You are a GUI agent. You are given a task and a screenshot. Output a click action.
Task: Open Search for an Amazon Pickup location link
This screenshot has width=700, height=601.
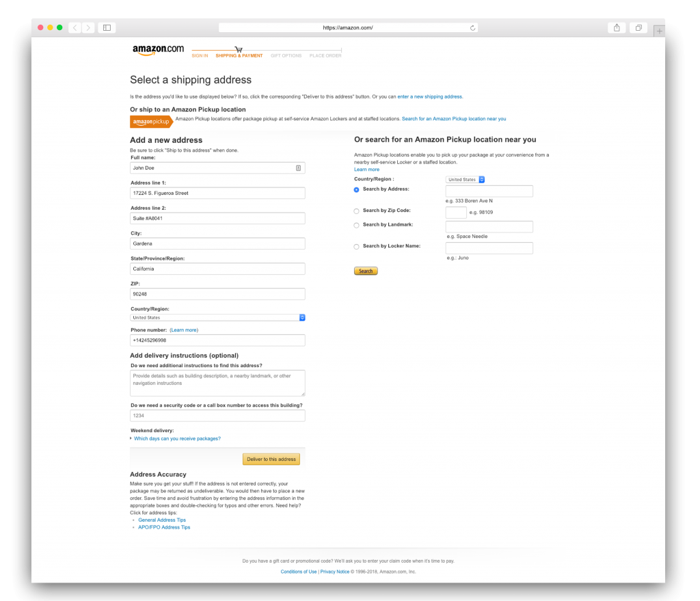454,119
